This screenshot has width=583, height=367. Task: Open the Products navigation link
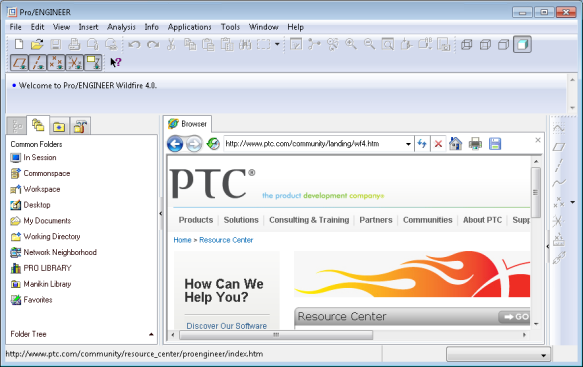(x=196, y=220)
